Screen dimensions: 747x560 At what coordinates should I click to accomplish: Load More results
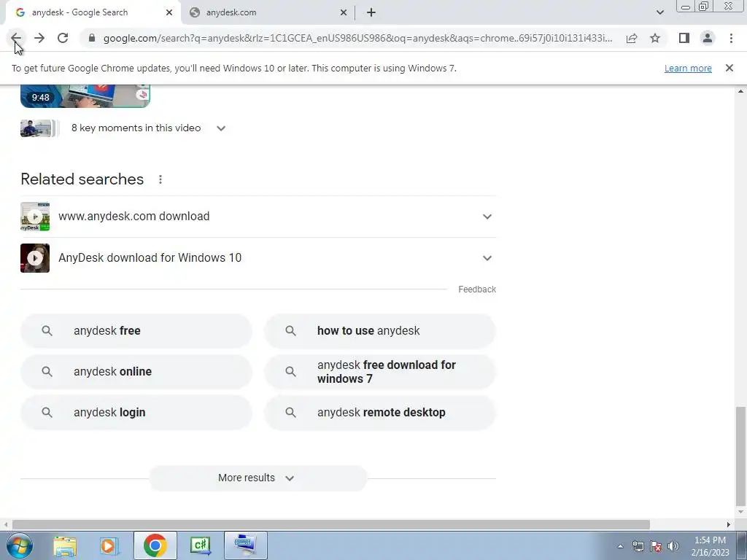[258, 478]
